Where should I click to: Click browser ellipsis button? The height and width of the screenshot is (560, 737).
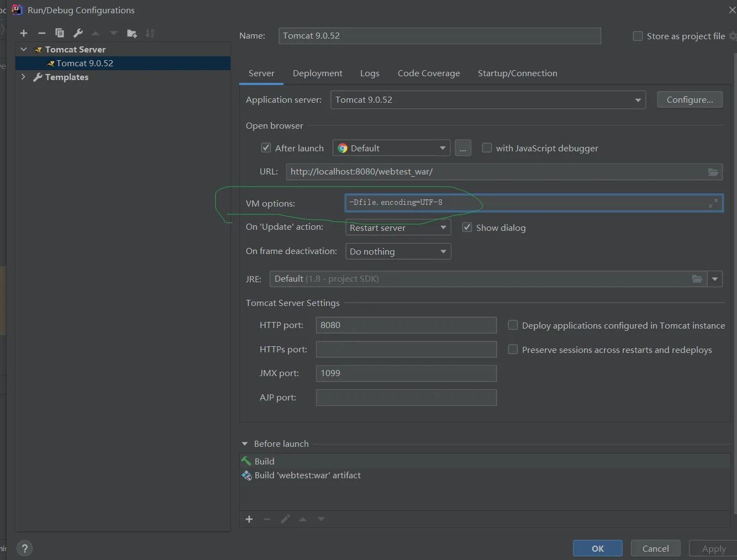pyautogui.click(x=463, y=148)
